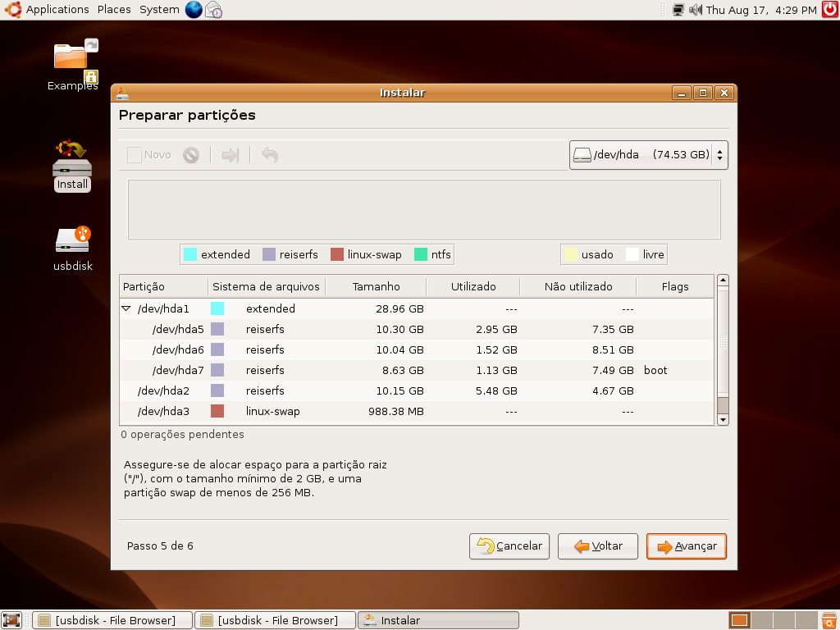Click the Flags column header
The image size is (840, 630).
[675, 286]
